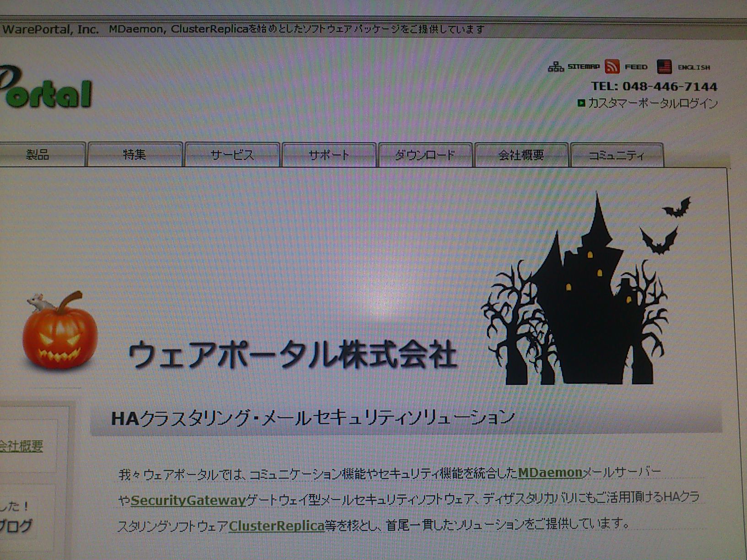Follow the MDaemon hyperlink
Viewport: 747px width, 560px height.
pos(550,473)
